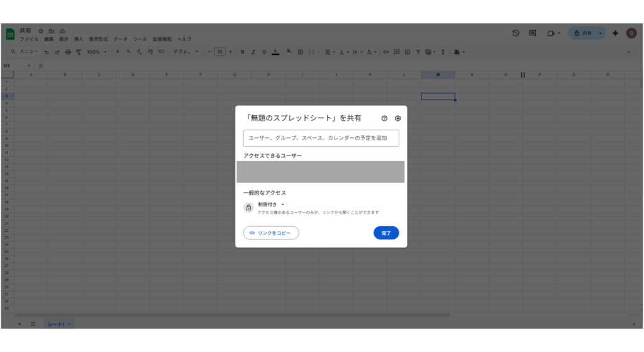Start a Meet video call
The image size is (644, 352).
pyautogui.click(x=551, y=33)
